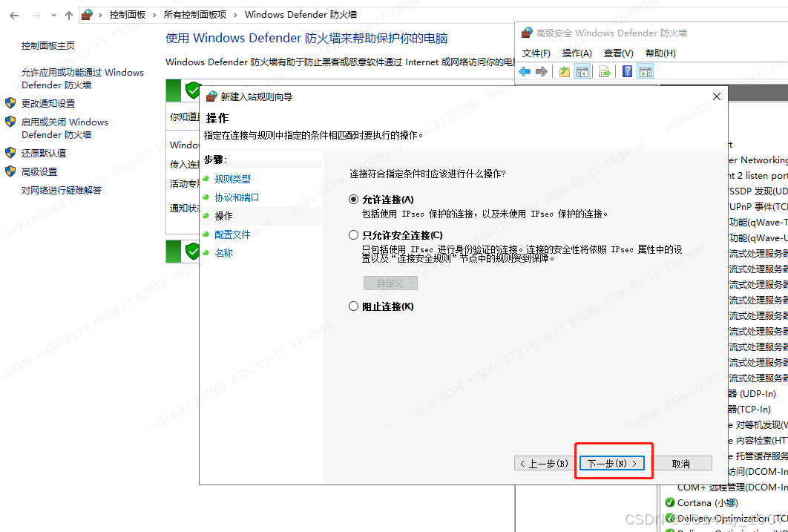Click the shield icon next to 高级设置

(10, 171)
